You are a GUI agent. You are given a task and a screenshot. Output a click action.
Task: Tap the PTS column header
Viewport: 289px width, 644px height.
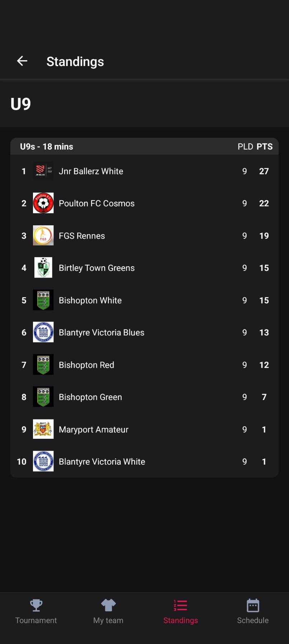coord(265,146)
